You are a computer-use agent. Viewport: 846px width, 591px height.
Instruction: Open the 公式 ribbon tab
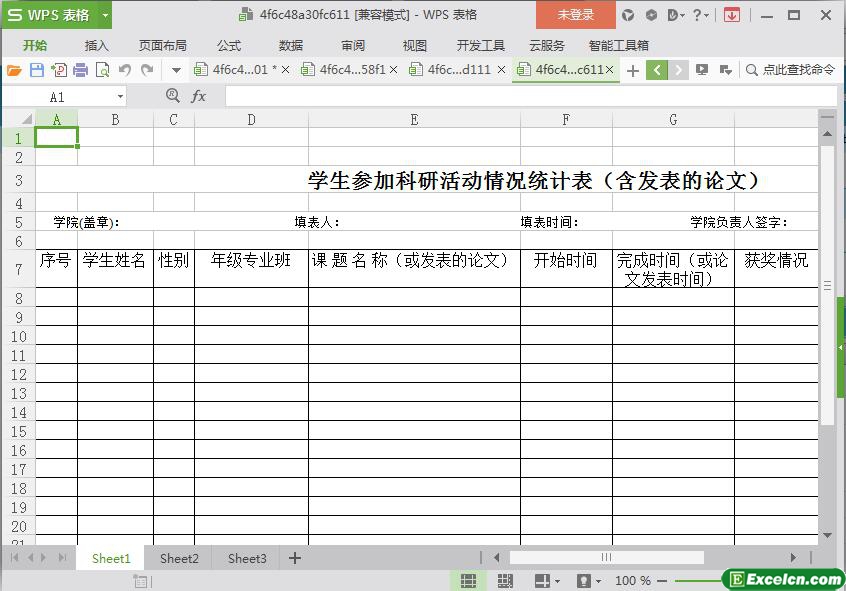pos(229,45)
